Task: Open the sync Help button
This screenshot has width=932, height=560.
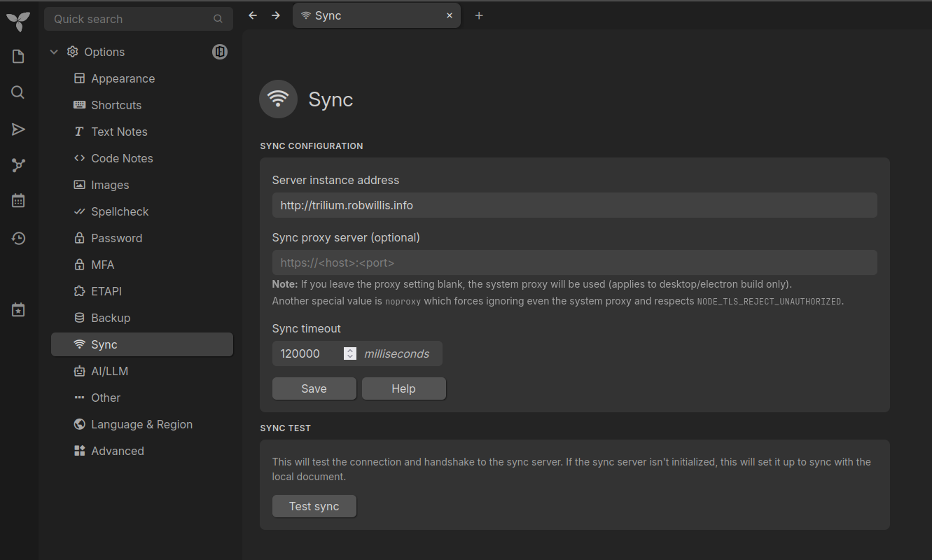Action: tap(403, 388)
